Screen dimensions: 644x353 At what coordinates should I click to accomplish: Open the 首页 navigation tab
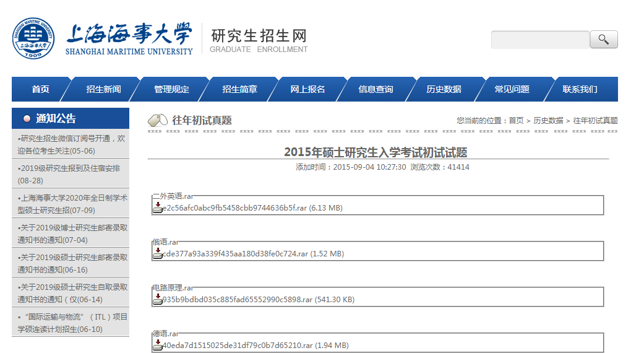coord(41,89)
